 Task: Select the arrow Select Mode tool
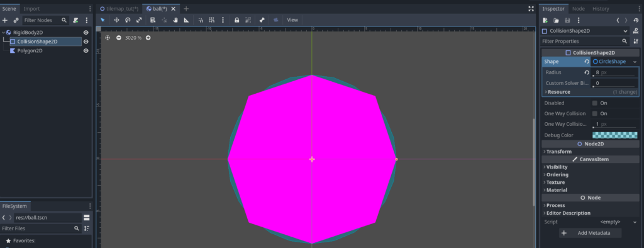click(x=103, y=20)
